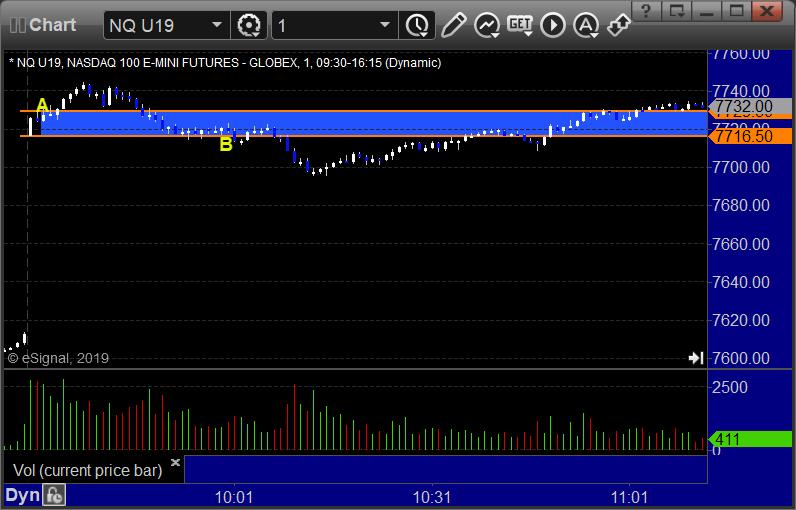Toggle the Dyn lock icon
The width and height of the screenshot is (796, 510).
pyautogui.click(x=54, y=495)
